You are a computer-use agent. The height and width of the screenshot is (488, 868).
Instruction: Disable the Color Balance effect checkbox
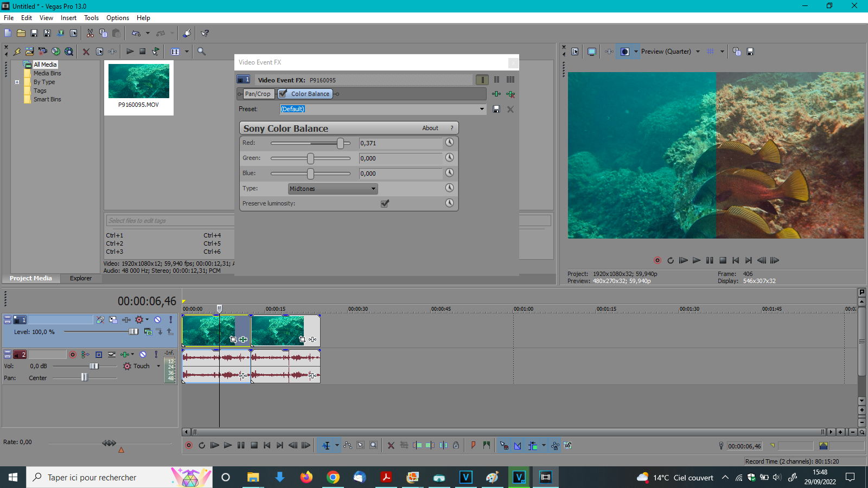[283, 94]
